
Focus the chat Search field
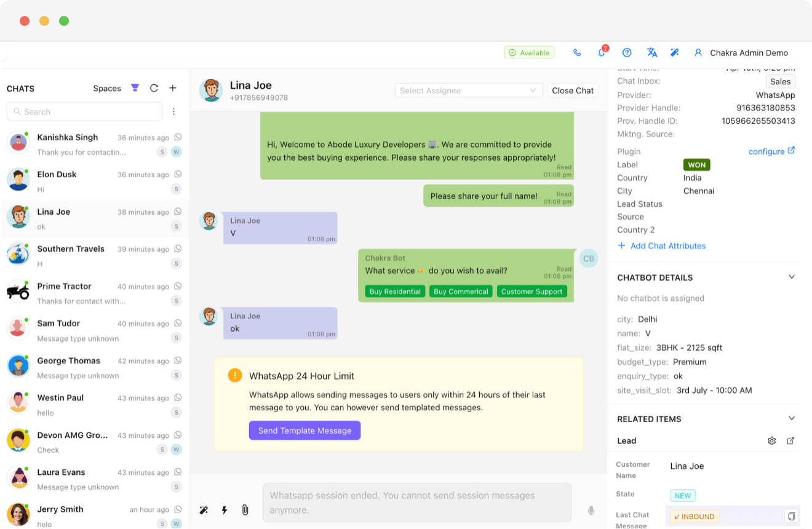(x=84, y=111)
